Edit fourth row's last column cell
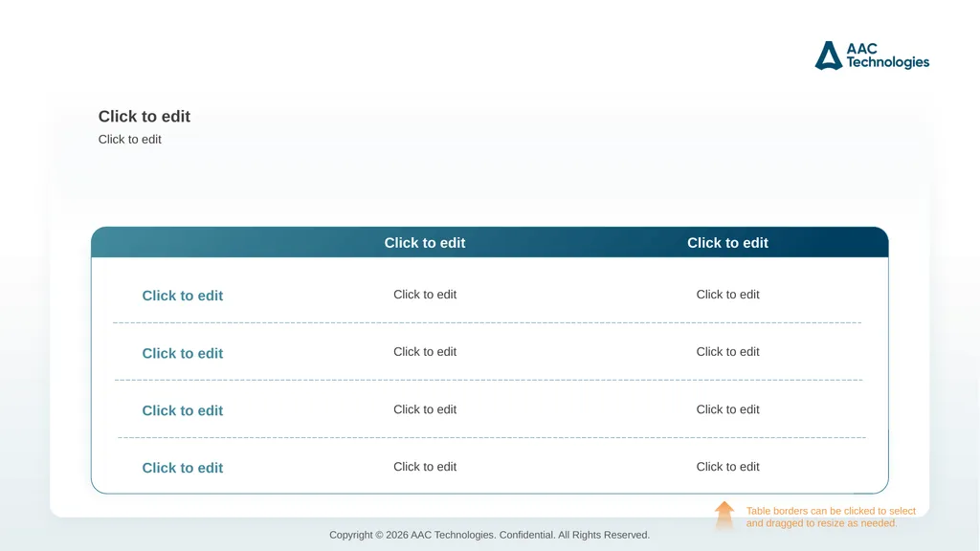Image resolution: width=980 pixels, height=551 pixels. point(728,467)
